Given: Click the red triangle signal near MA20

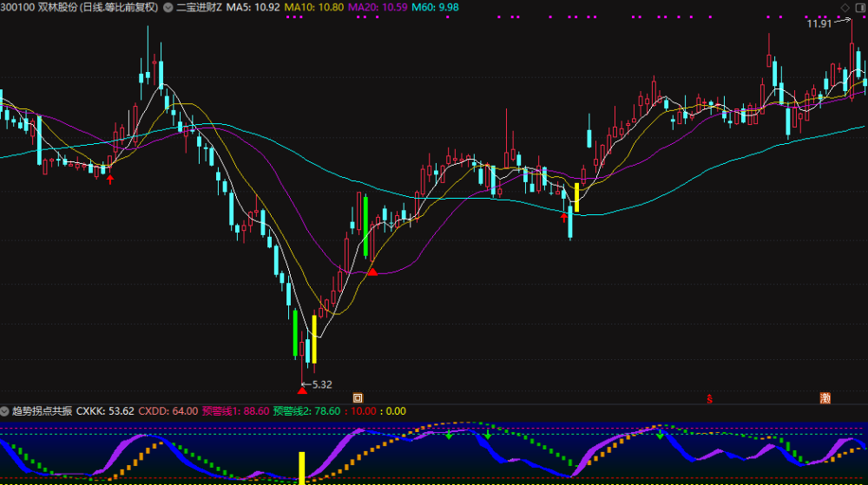Looking at the screenshot, I should tap(372, 272).
